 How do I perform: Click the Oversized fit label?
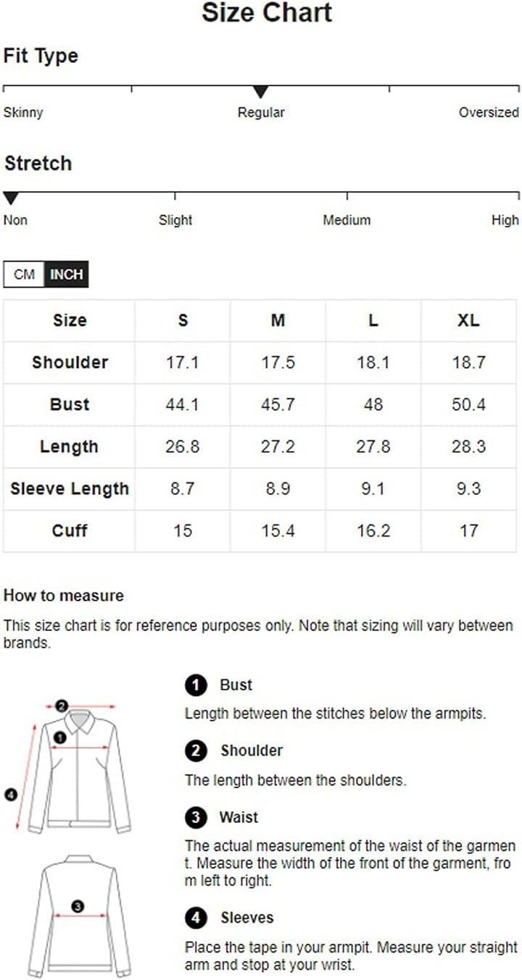click(489, 112)
